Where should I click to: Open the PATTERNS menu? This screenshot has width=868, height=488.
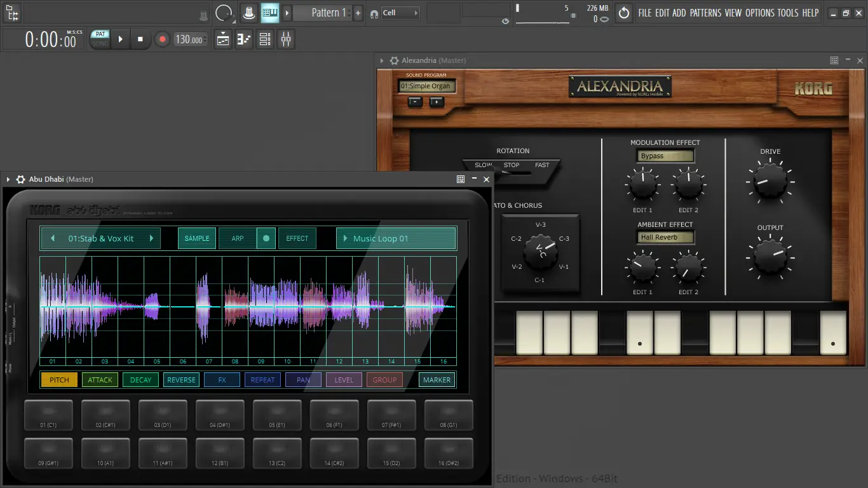705,13
